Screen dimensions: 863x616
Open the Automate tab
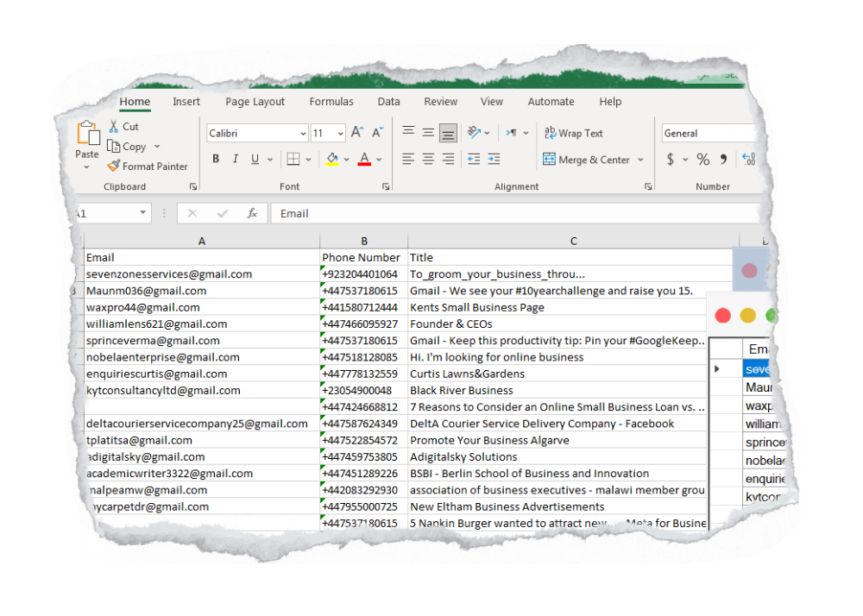tap(551, 102)
